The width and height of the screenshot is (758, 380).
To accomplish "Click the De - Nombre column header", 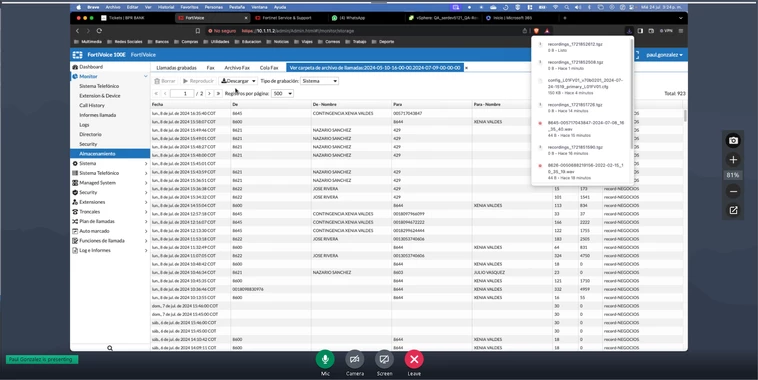I will 351,104.
